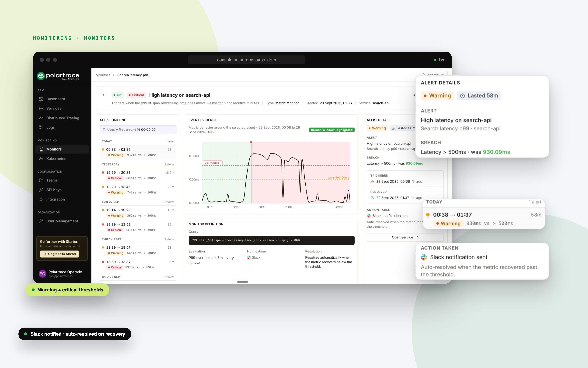The height and width of the screenshot is (368, 588).
Task: Click the search magnifier icon
Action: [424, 75]
